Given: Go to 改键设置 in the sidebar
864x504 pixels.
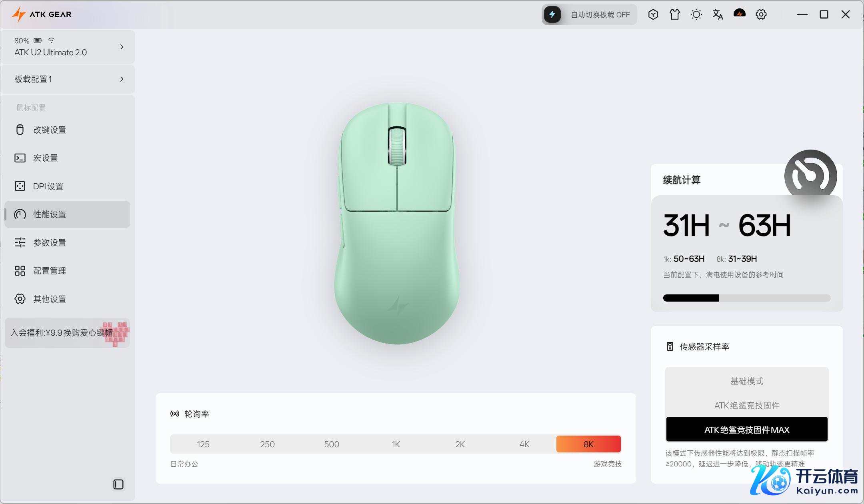Looking at the screenshot, I should (49, 130).
